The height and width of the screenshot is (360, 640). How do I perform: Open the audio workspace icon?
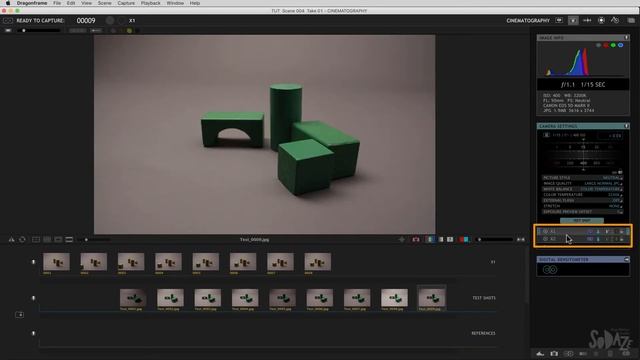pyautogui.click(x=615, y=20)
